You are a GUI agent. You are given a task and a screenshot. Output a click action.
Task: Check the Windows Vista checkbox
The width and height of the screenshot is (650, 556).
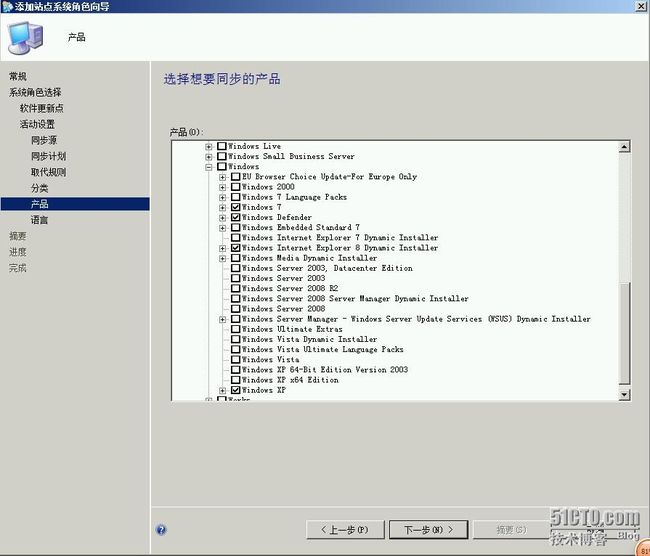pyautogui.click(x=236, y=359)
